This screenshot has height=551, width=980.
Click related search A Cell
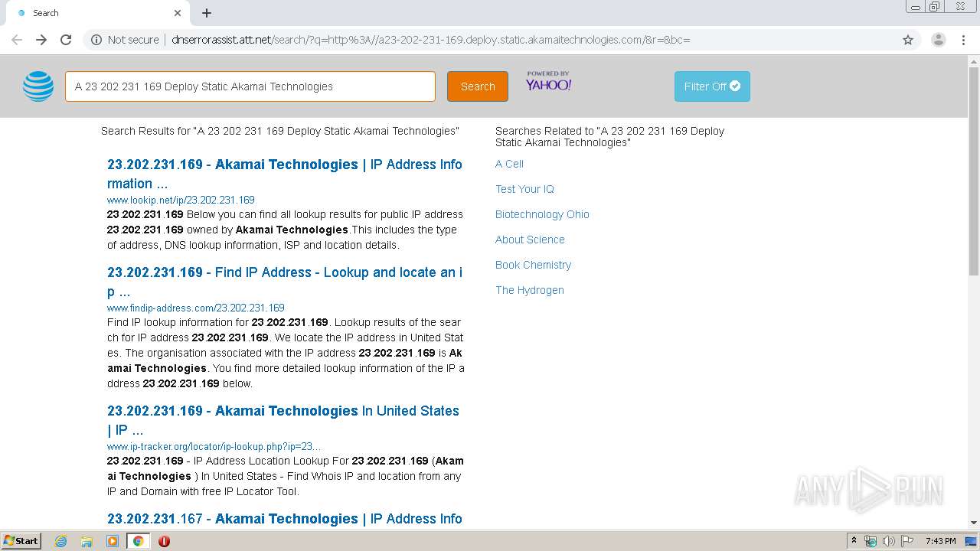pyautogui.click(x=509, y=164)
